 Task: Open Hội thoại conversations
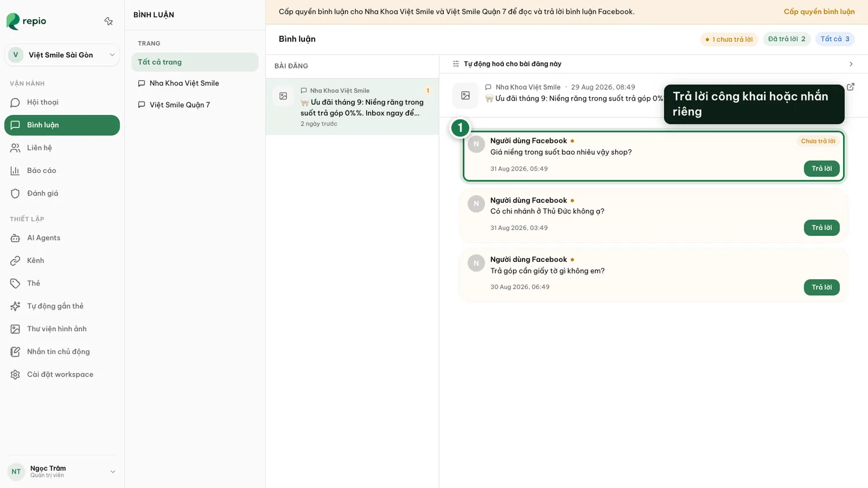[62, 102]
